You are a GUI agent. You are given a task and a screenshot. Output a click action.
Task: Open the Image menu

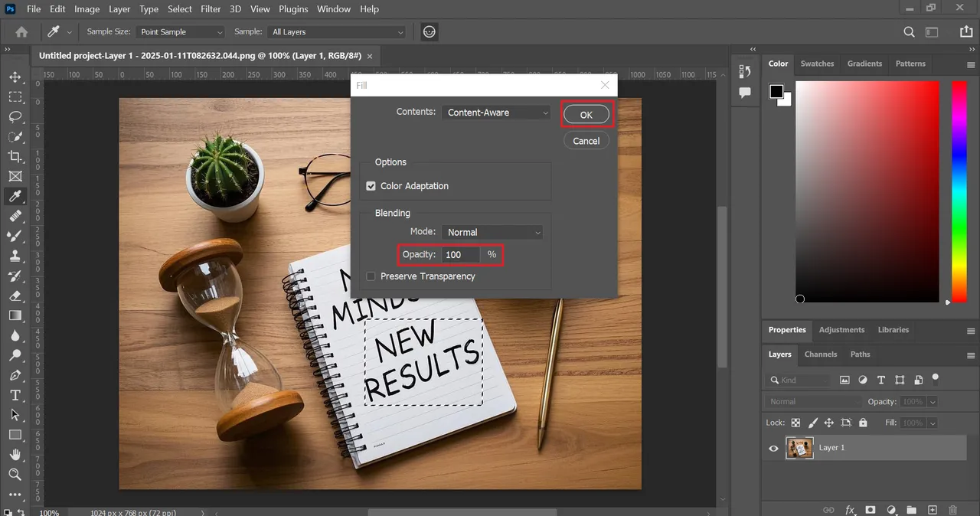tap(87, 9)
